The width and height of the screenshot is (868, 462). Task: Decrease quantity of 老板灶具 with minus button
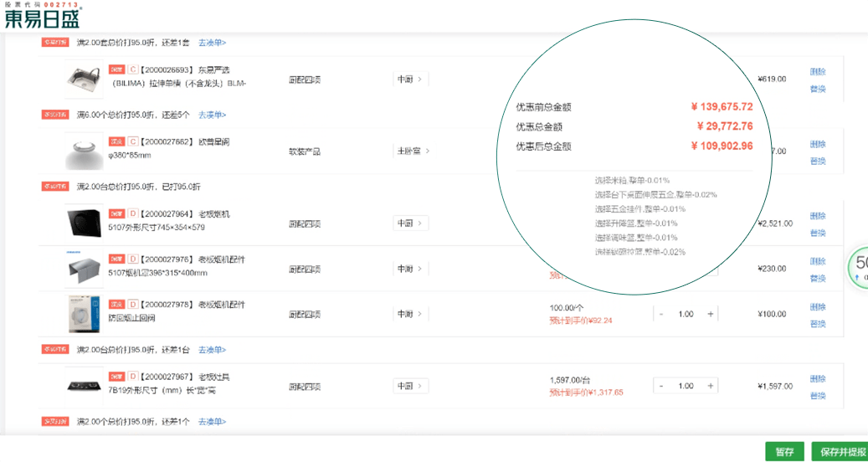pos(661,386)
